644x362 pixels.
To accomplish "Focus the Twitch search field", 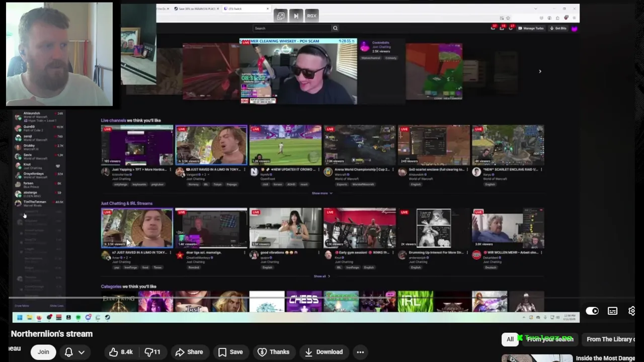I will click(292, 28).
